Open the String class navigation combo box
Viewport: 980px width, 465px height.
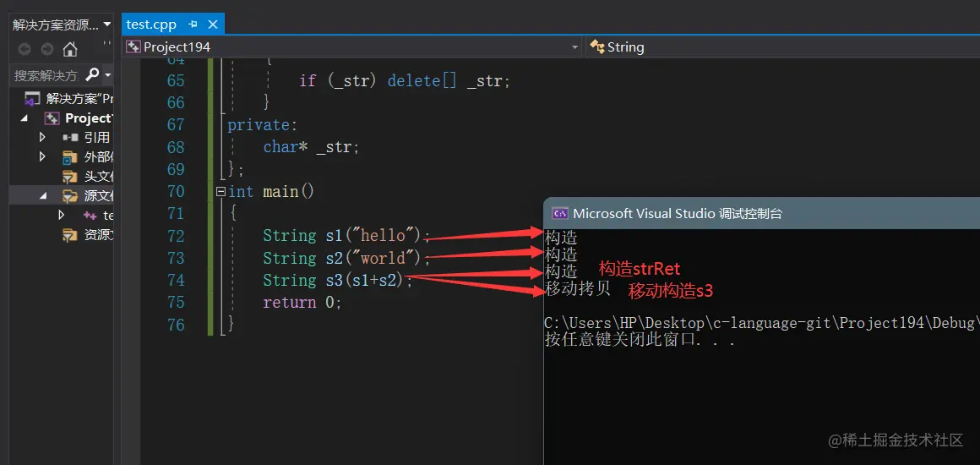pos(783,47)
